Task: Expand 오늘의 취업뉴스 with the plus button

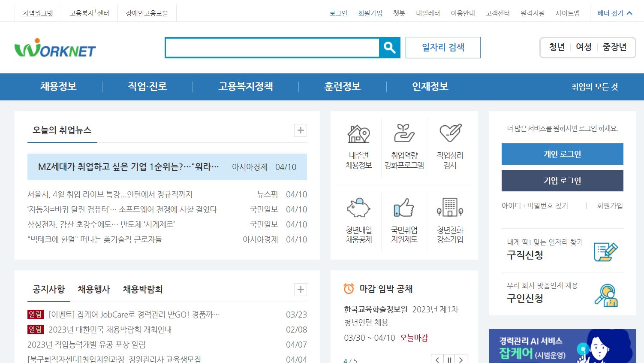Action: (301, 130)
